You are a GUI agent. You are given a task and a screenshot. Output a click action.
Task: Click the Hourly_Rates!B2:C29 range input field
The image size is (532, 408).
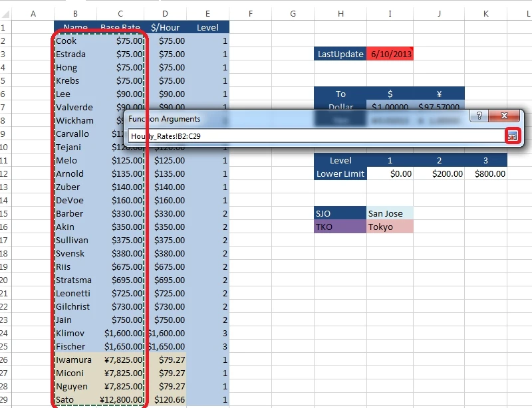316,136
